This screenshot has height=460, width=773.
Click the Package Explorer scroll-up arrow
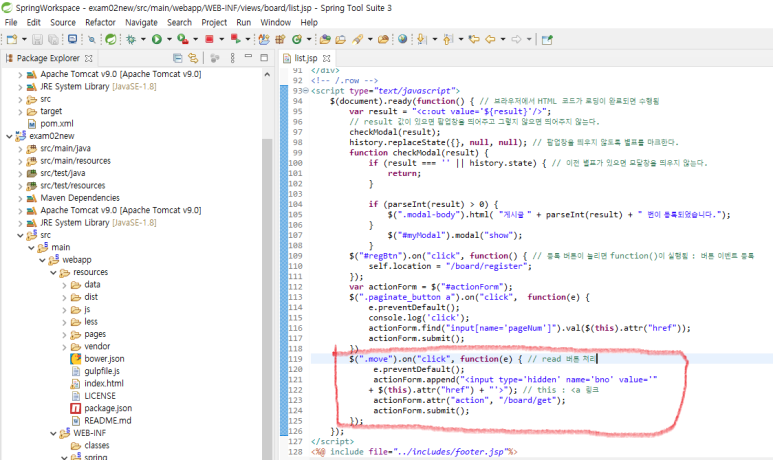point(267,74)
